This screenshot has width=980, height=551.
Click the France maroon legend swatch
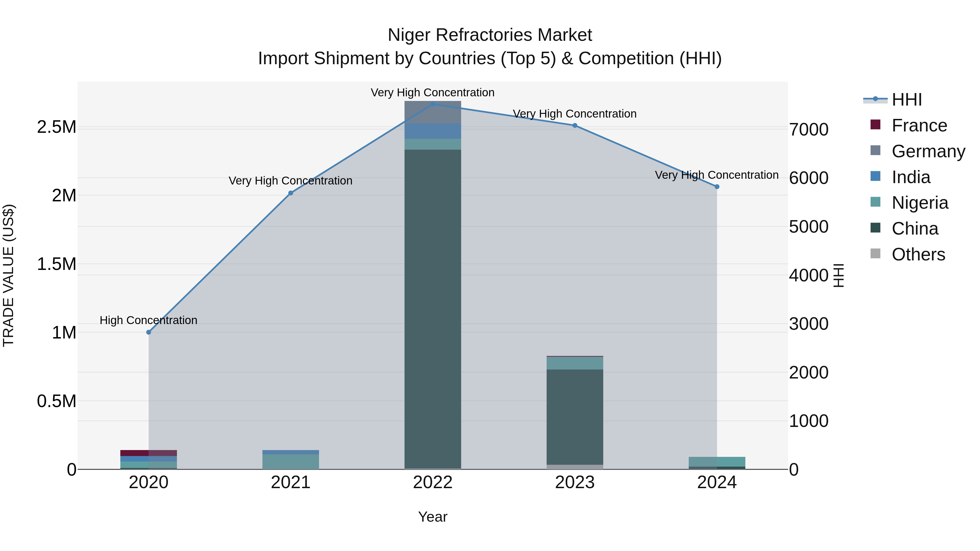click(x=875, y=124)
